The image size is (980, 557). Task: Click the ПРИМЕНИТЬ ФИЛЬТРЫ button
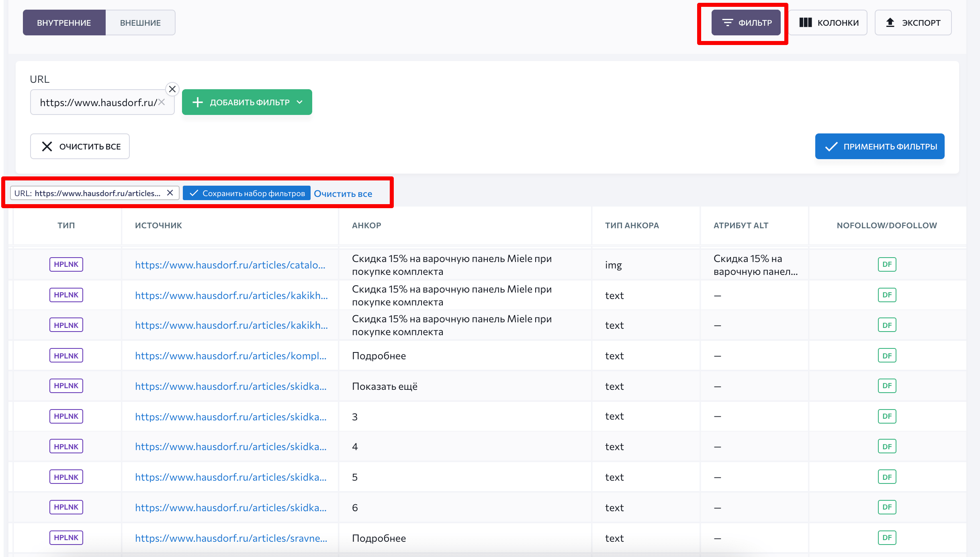[x=880, y=146]
